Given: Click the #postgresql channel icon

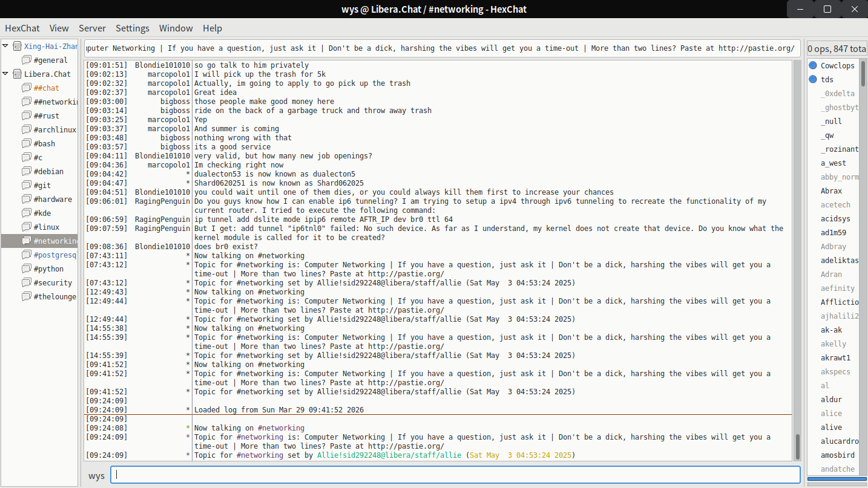Looking at the screenshot, I should point(27,255).
